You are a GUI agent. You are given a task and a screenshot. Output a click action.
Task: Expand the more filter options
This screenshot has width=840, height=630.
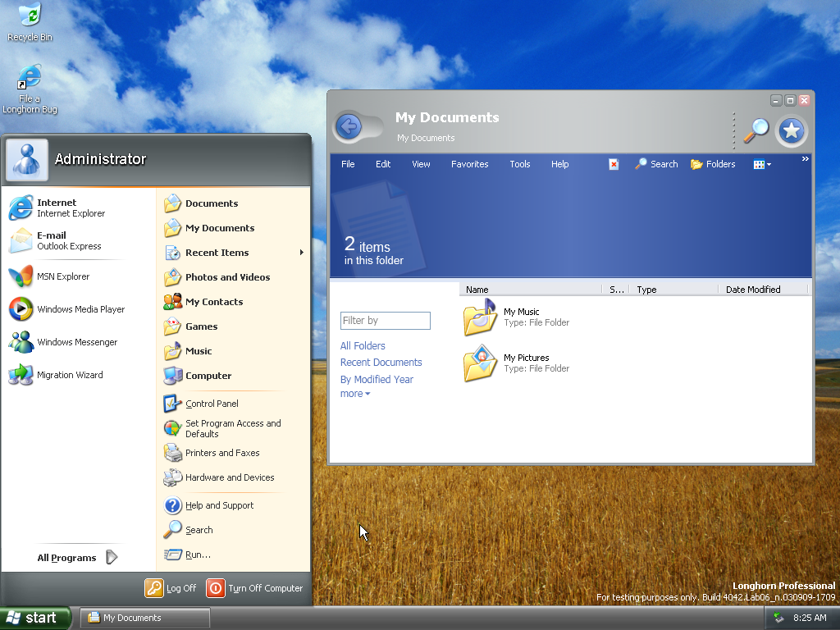click(354, 394)
